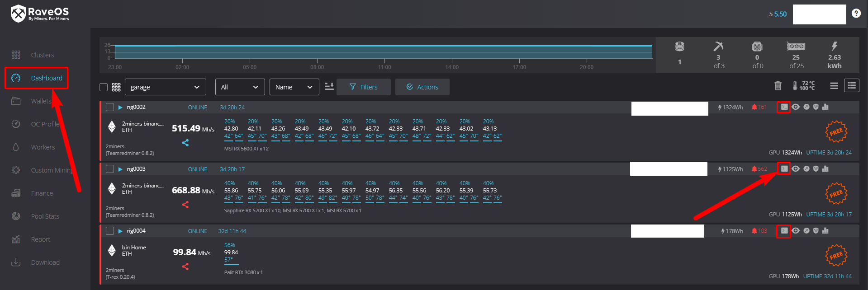Expand the rig0004 row arrow

[x=120, y=231]
